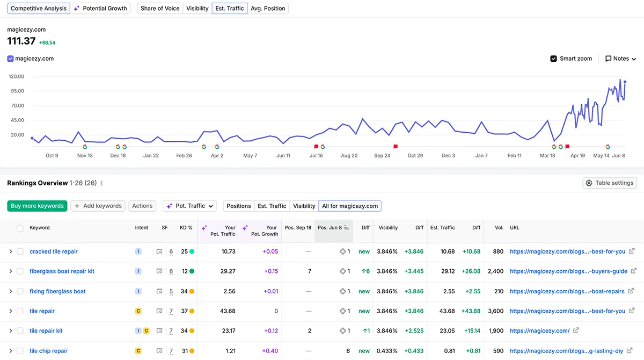644x360 pixels.
Task: Click Rankings Overview info icon
Action: (102, 183)
